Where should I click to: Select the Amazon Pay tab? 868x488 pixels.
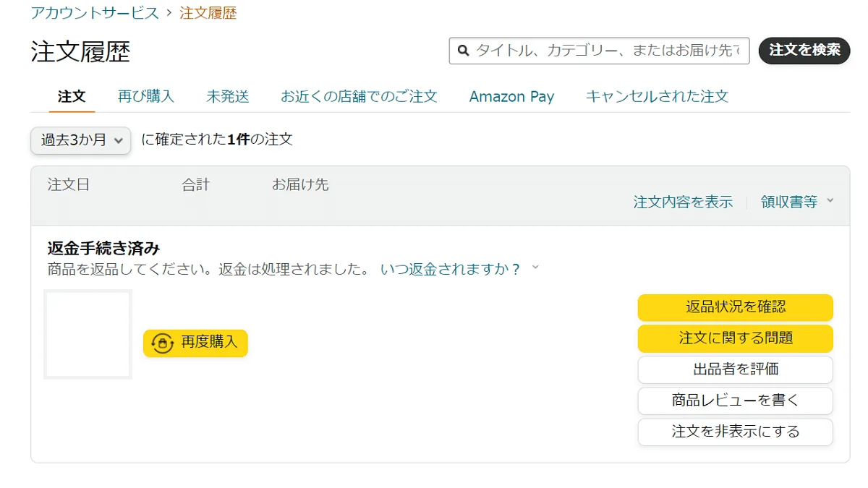511,96
